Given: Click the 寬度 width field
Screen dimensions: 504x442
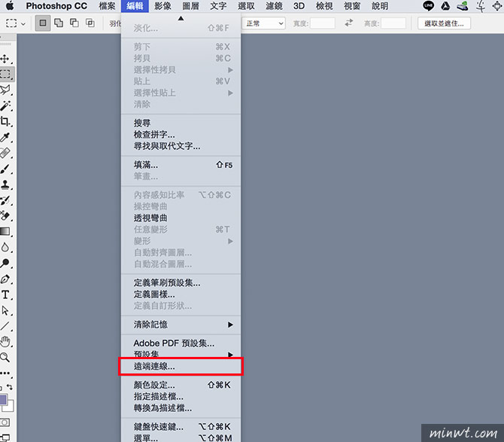Looking at the screenshot, I should [323, 23].
